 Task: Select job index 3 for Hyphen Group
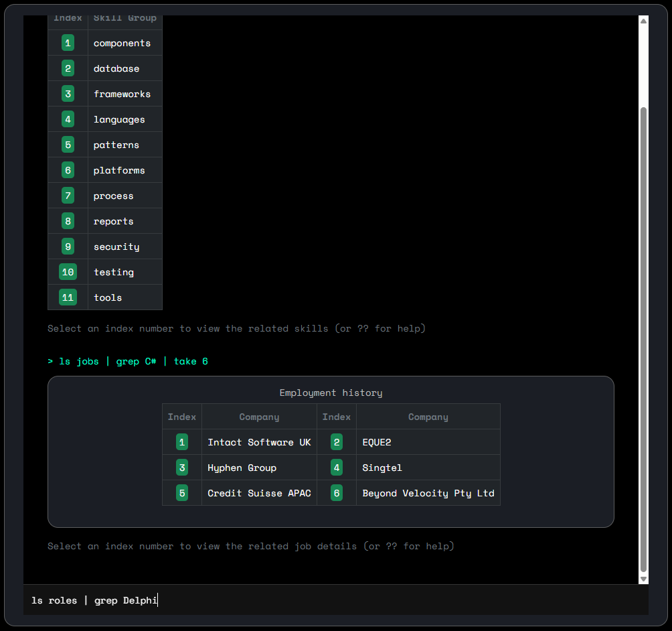pyautogui.click(x=182, y=468)
